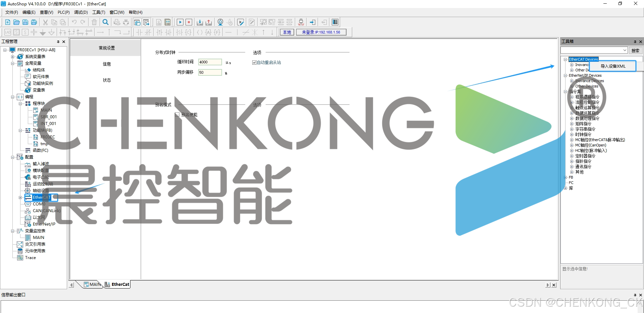Collapse the 编程 tree node
Viewport: 644px width, 313px height.
[13, 97]
